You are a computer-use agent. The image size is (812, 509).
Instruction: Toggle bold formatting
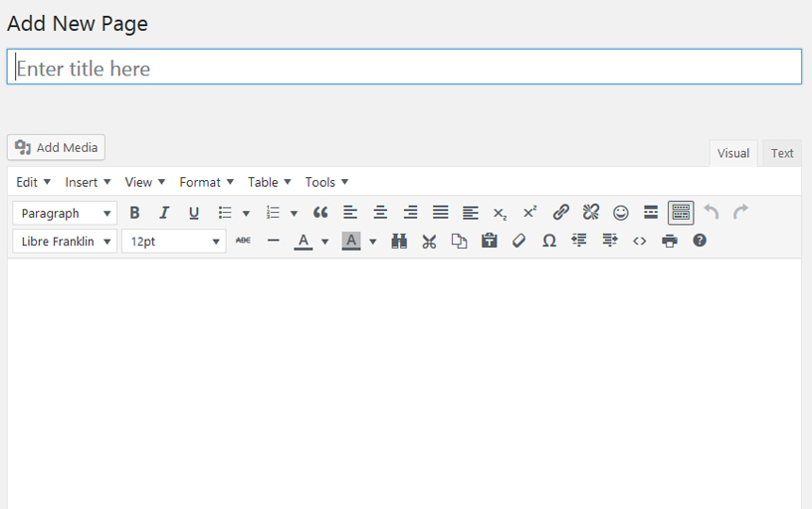(134, 213)
